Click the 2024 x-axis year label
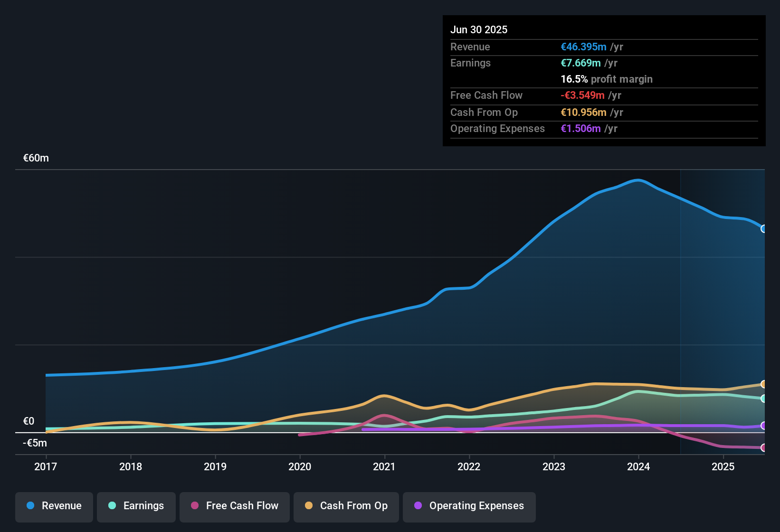 tap(638, 466)
